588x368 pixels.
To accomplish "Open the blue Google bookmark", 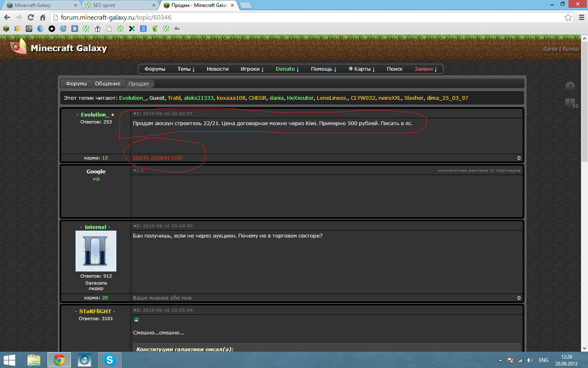I will (143, 29).
